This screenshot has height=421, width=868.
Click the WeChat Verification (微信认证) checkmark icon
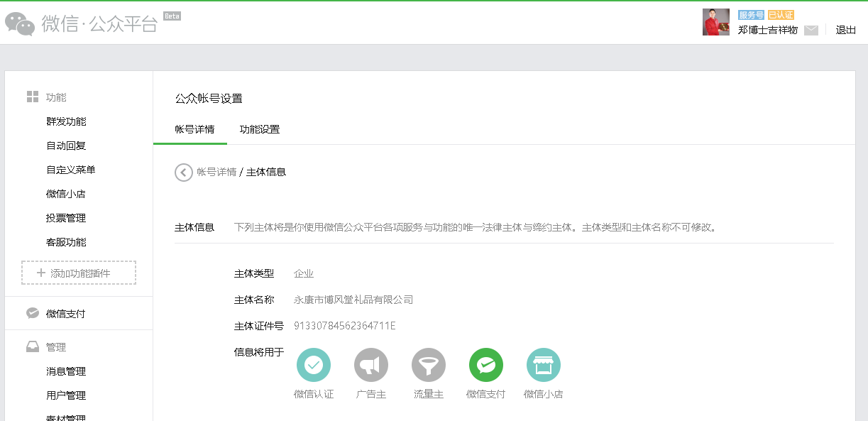314,365
